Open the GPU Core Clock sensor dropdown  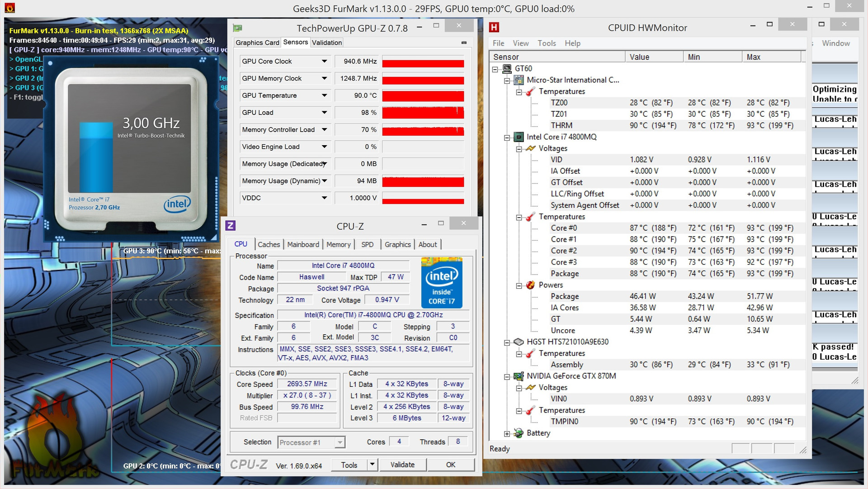(324, 62)
